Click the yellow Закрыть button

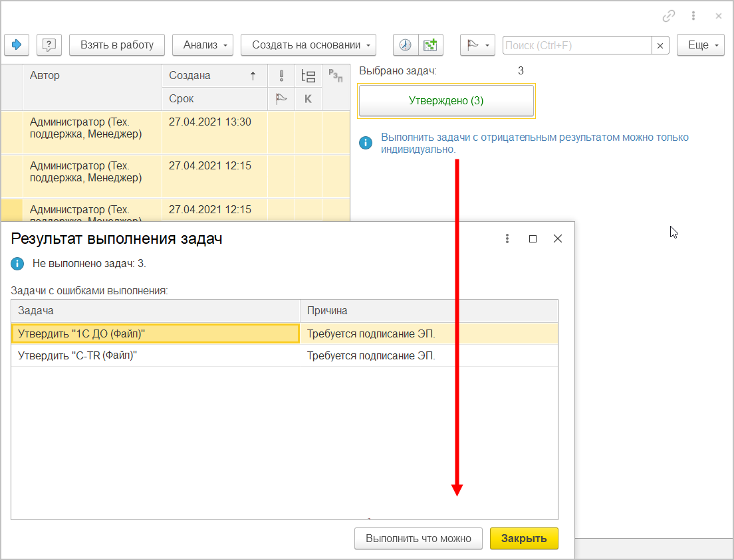tap(524, 539)
